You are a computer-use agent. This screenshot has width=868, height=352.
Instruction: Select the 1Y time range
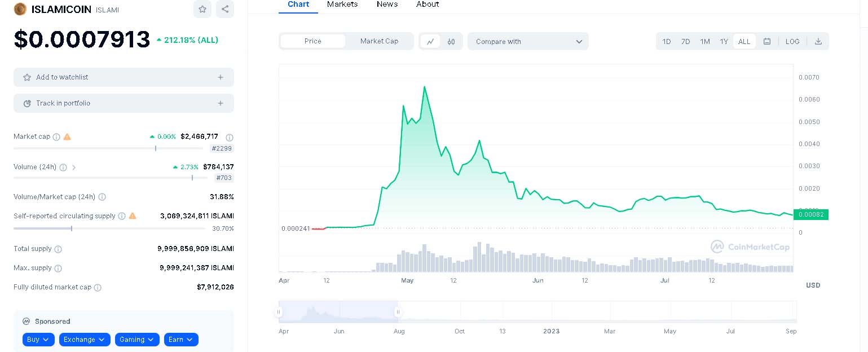click(x=724, y=41)
